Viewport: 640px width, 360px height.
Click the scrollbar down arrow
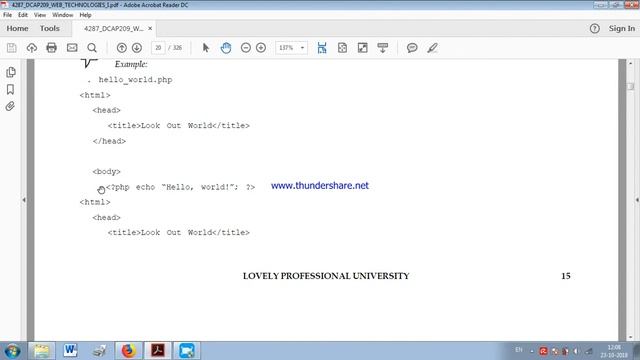[631, 337]
